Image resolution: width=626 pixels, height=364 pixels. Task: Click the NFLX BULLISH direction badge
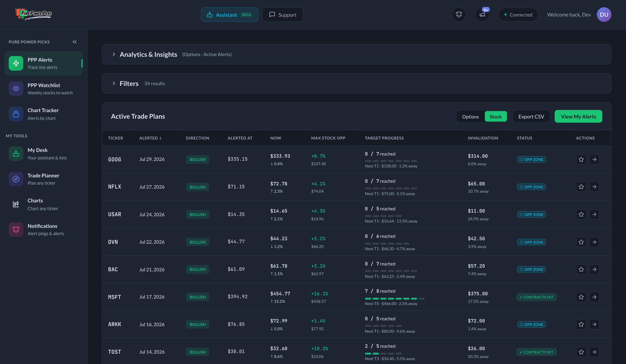(198, 187)
